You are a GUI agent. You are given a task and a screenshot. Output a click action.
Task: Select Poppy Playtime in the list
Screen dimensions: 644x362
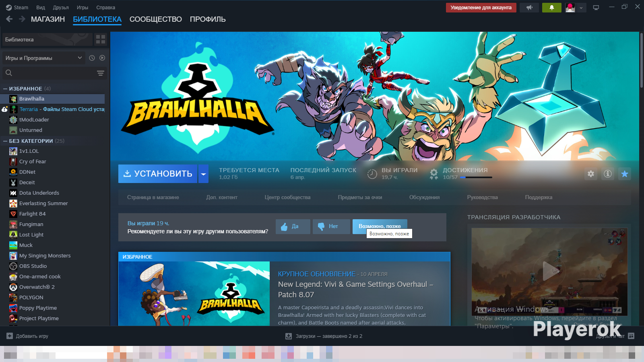coord(56,308)
